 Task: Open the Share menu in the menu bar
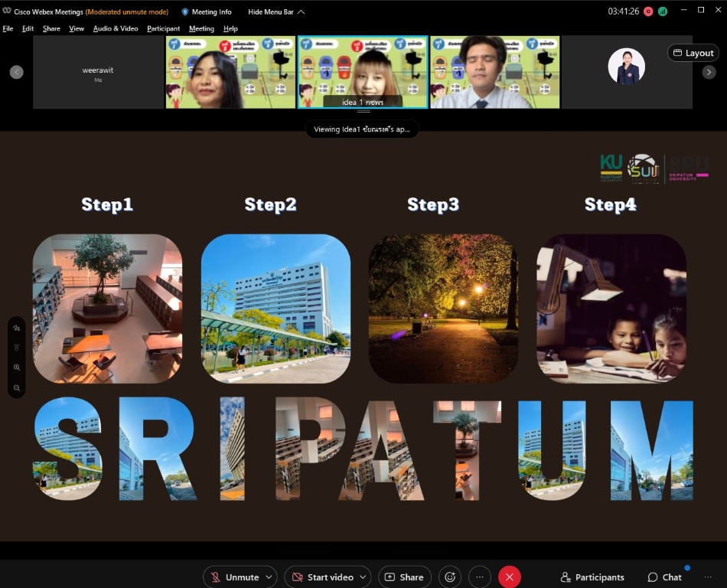(51, 29)
